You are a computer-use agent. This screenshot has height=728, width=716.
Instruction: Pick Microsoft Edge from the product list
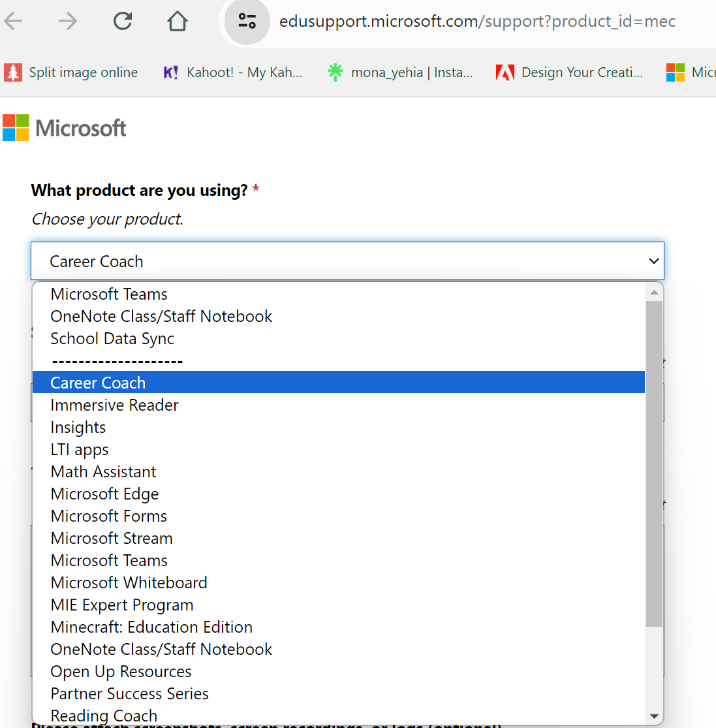339,494
